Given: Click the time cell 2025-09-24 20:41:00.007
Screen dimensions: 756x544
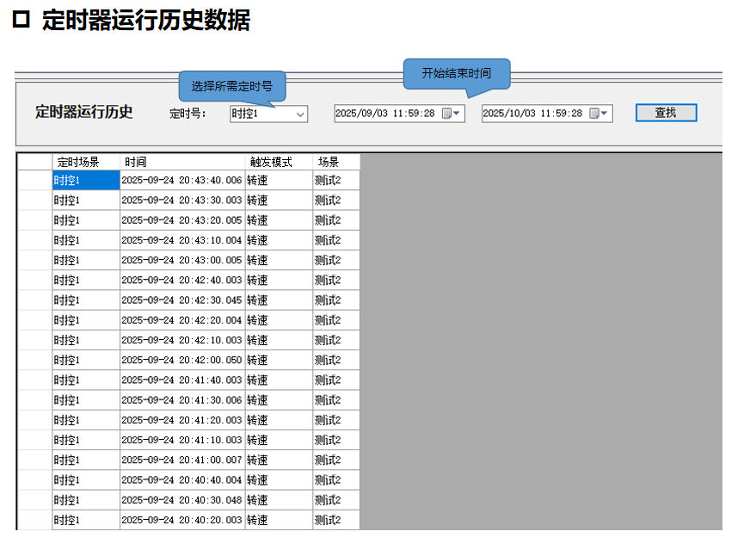Looking at the screenshot, I should click(181, 460).
